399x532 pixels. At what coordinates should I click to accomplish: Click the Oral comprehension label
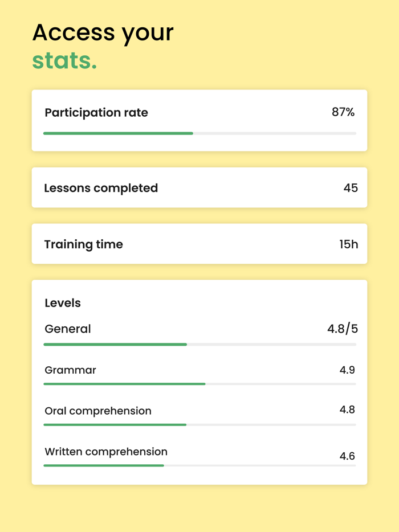coord(98,411)
